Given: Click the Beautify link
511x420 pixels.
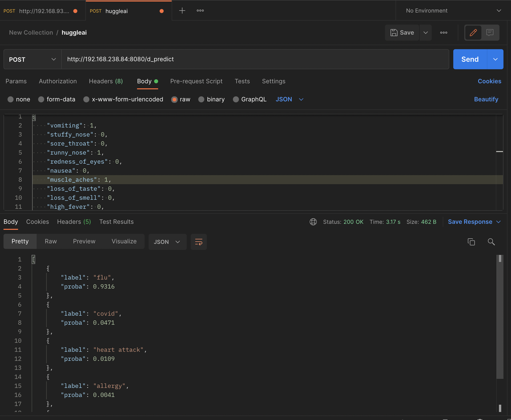Looking at the screenshot, I should [x=486, y=99].
